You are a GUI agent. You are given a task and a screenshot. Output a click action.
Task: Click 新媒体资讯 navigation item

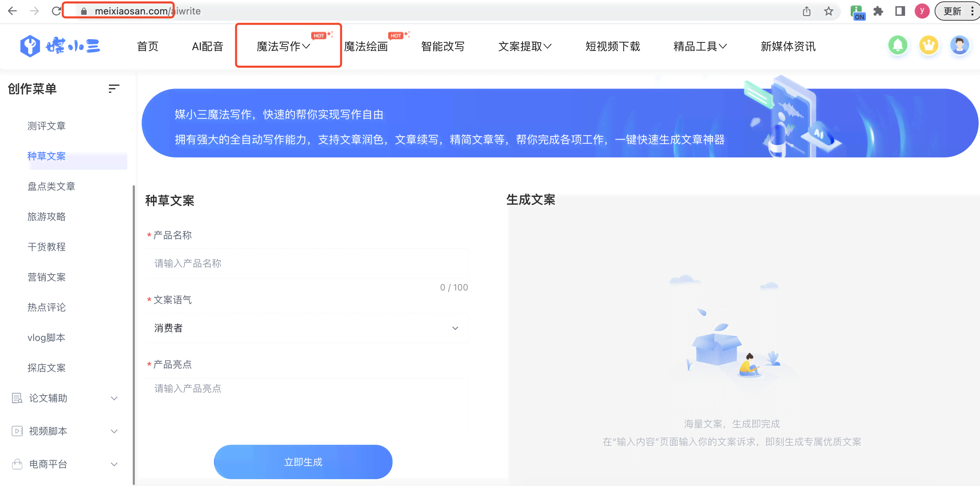pos(788,46)
